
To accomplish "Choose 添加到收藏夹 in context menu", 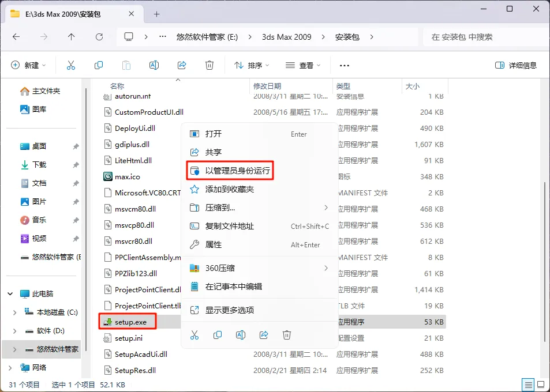I will (x=260, y=189).
